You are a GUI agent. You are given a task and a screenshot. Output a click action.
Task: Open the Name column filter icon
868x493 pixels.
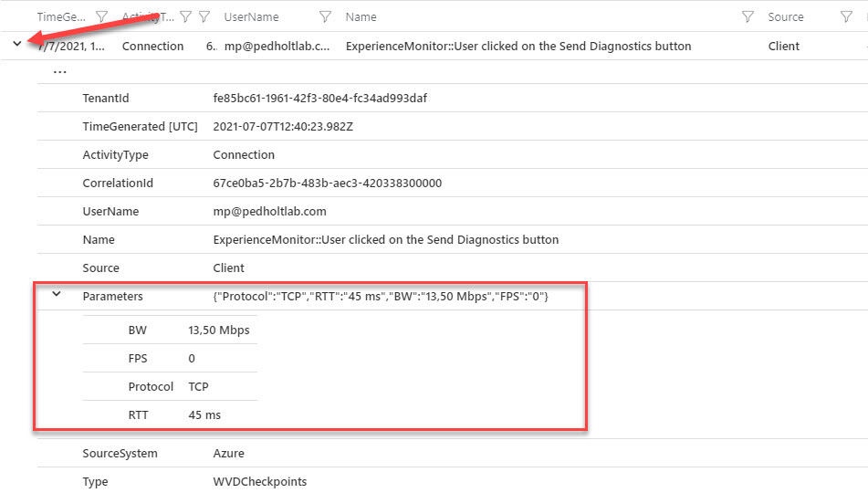click(x=748, y=16)
